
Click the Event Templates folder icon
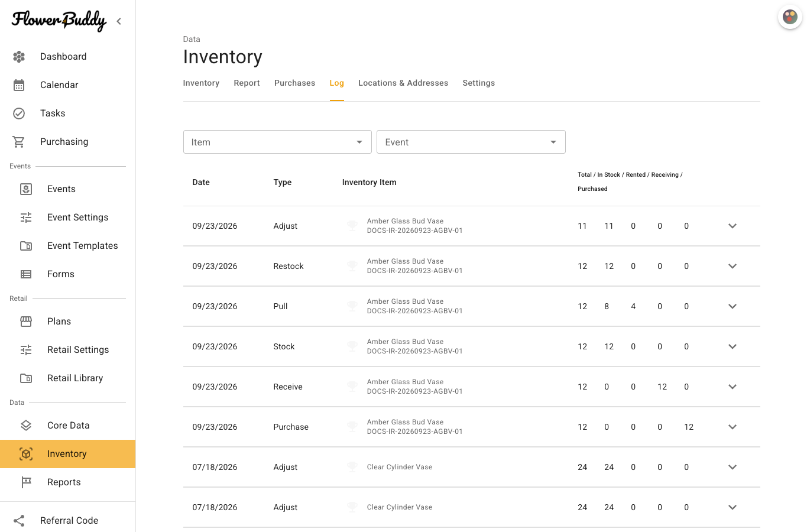tap(26, 246)
